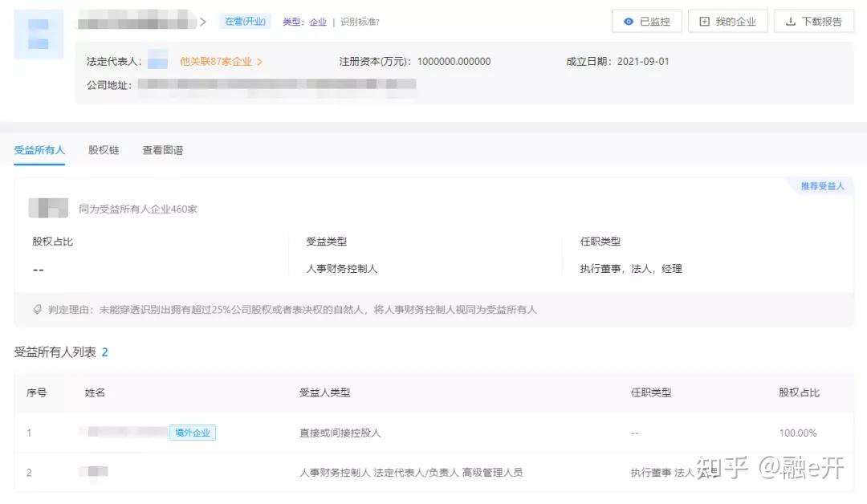
Task: Click 人事财务控制人 法定代表人/负责人 高级管理人员 cell
Action: coord(411,473)
